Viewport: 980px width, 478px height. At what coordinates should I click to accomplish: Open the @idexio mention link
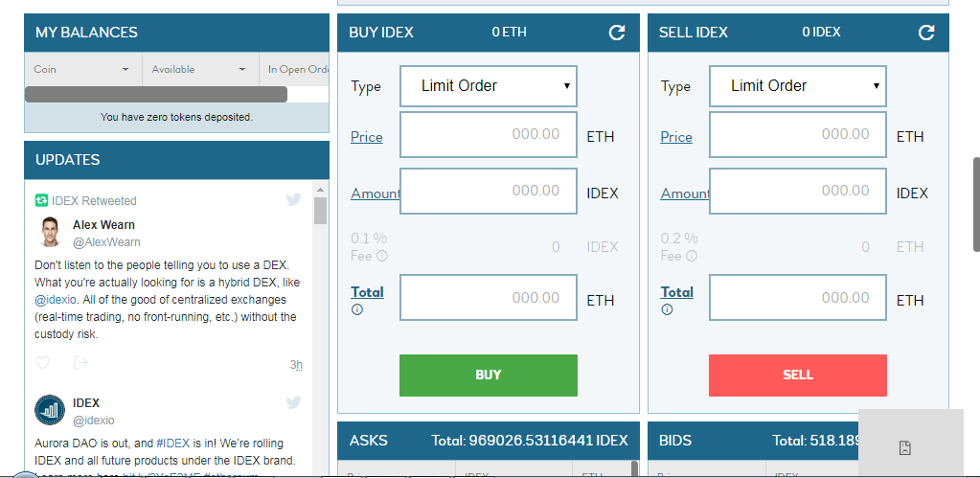[55, 300]
